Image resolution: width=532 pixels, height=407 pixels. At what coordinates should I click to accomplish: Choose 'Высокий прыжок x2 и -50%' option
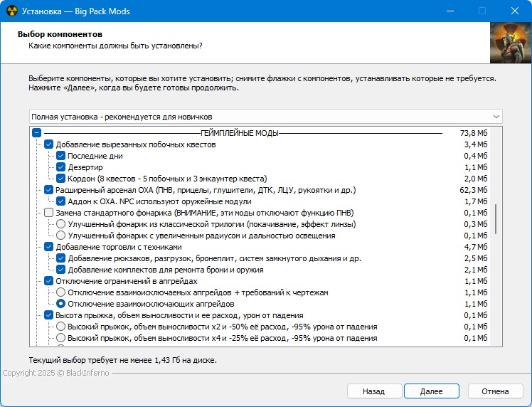click(61, 327)
